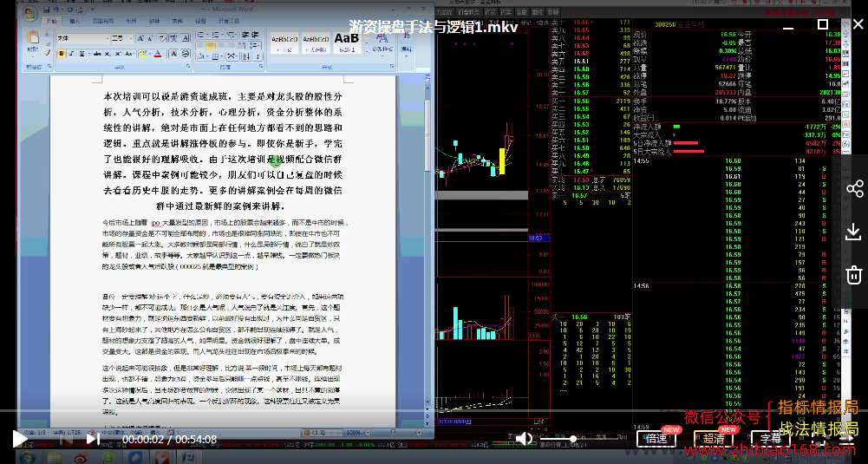Image resolution: width=868 pixels, height=464 pixels.
Task: Toggle Italic formatting
Action: (71, 54)
